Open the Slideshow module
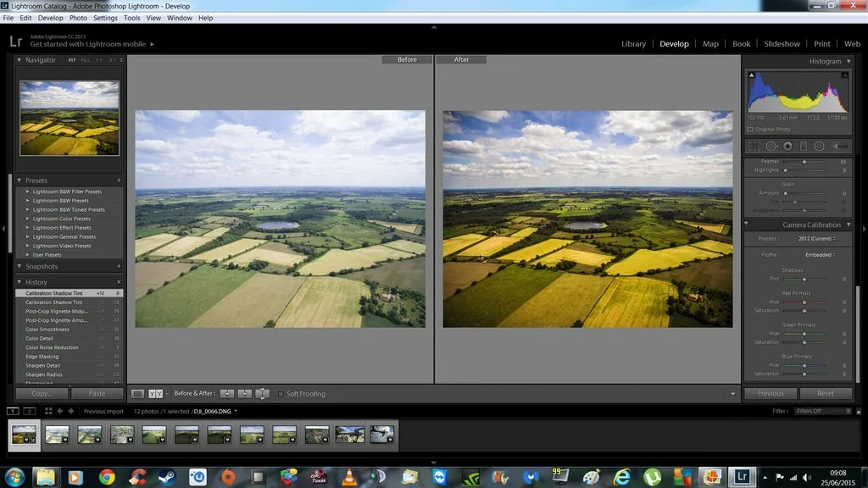The height and width of the screenshot is (488, 868). (x=782, y=44)
